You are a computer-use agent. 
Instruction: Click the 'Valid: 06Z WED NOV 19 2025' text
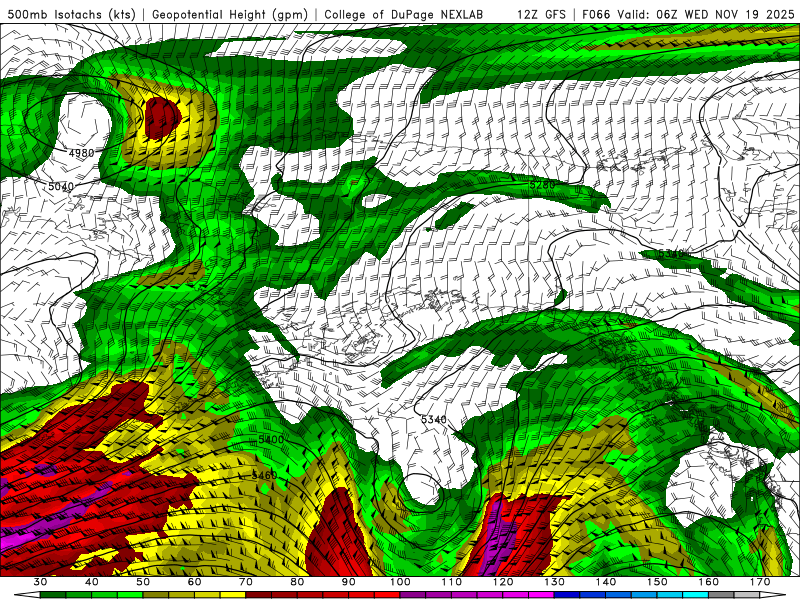point(706,14)
